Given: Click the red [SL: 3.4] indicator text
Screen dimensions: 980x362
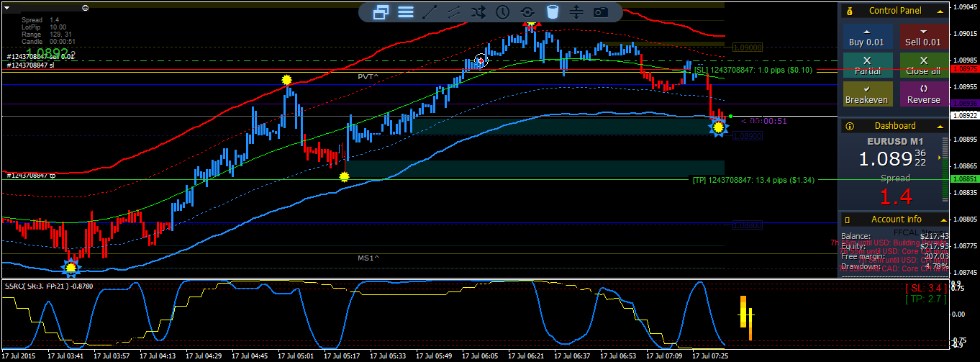Looking at the screenshot, I should pos(926,288).
